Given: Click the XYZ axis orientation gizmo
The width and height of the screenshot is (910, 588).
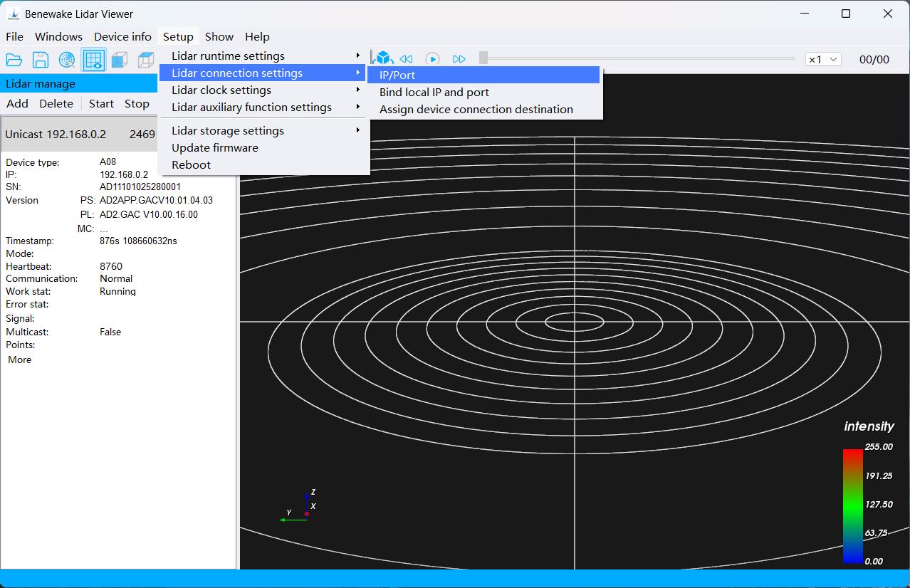Looking at the screenshot, I should (298, 507).
